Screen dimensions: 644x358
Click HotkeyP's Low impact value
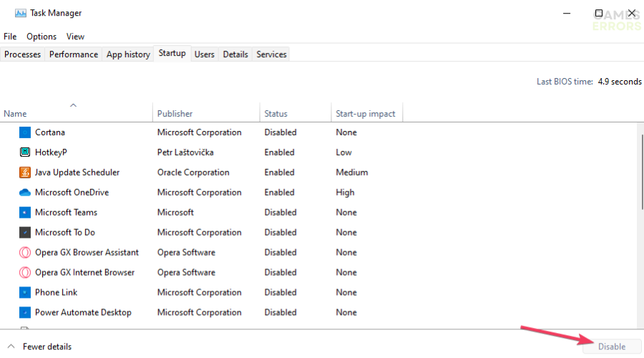pyautogui.click(x=343, y=153)
